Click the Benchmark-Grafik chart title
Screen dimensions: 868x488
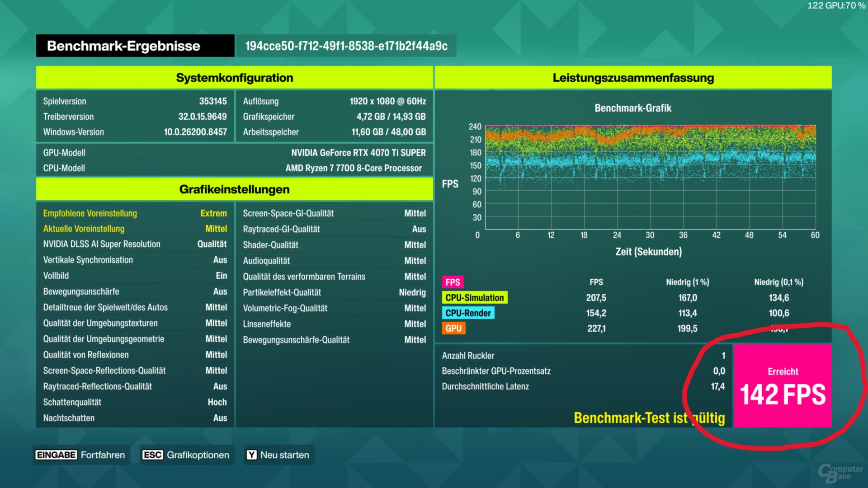(633, 108)
